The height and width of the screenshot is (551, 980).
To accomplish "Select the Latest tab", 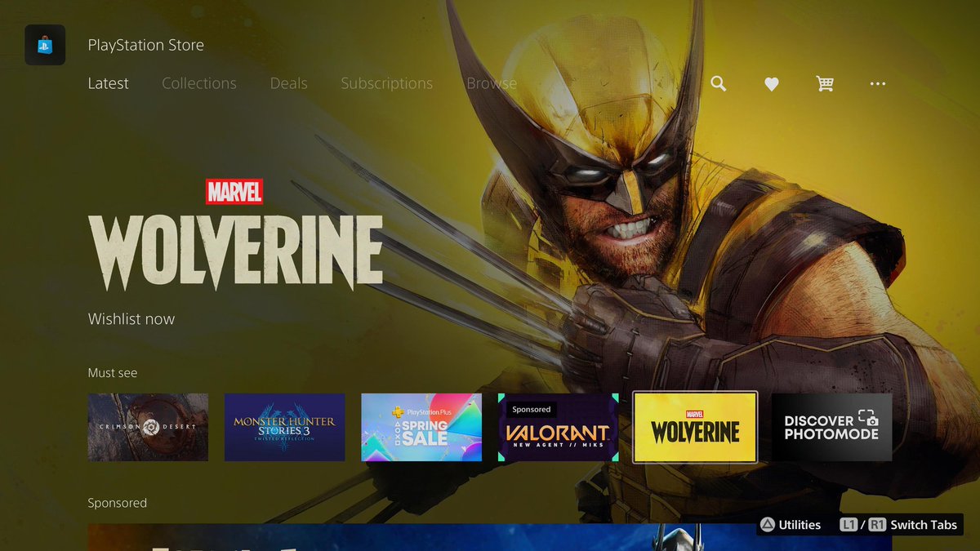I will click(109, 83).
